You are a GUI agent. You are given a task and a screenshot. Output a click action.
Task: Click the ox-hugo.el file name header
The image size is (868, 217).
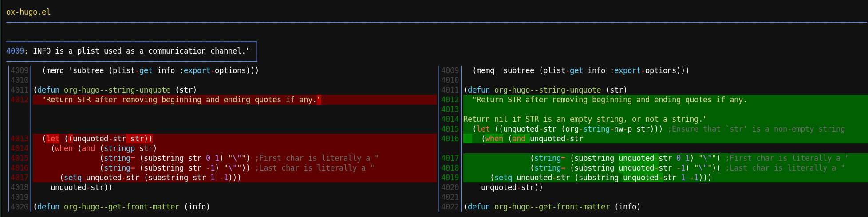28,12
